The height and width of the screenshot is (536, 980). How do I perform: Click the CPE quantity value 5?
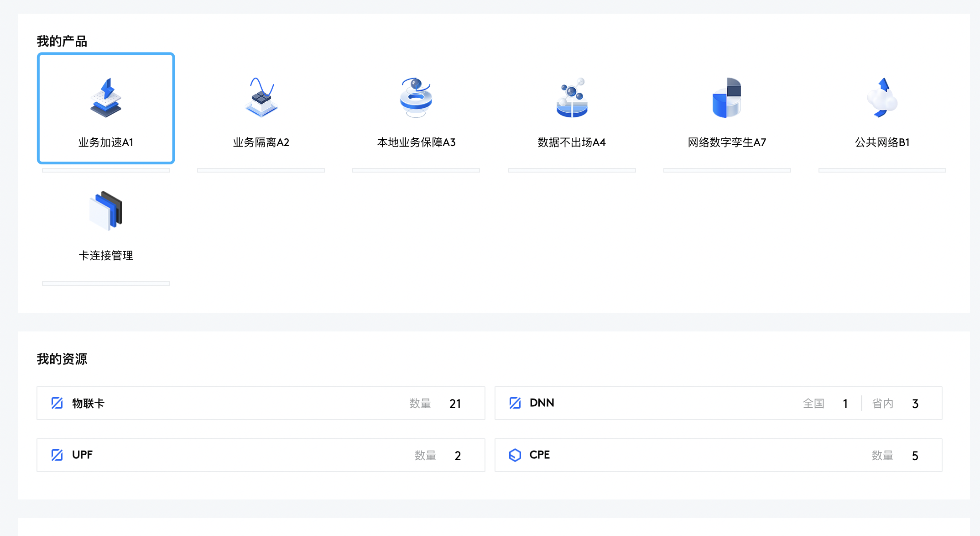[x=915, y=456]
